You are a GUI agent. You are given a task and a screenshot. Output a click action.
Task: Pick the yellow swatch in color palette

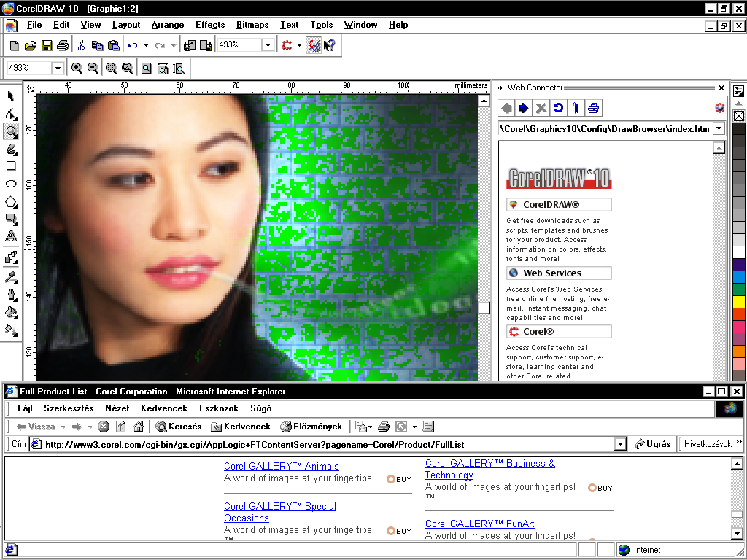[x=739, y=301]
